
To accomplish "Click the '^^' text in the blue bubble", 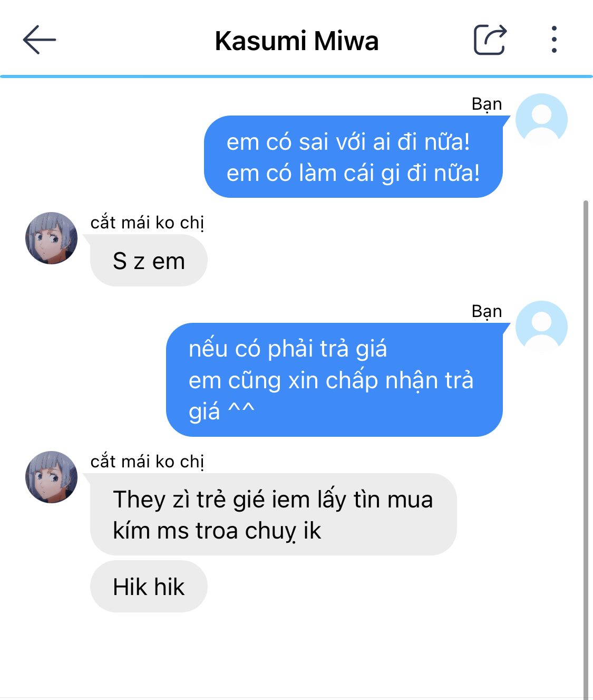I will [241, 410].
